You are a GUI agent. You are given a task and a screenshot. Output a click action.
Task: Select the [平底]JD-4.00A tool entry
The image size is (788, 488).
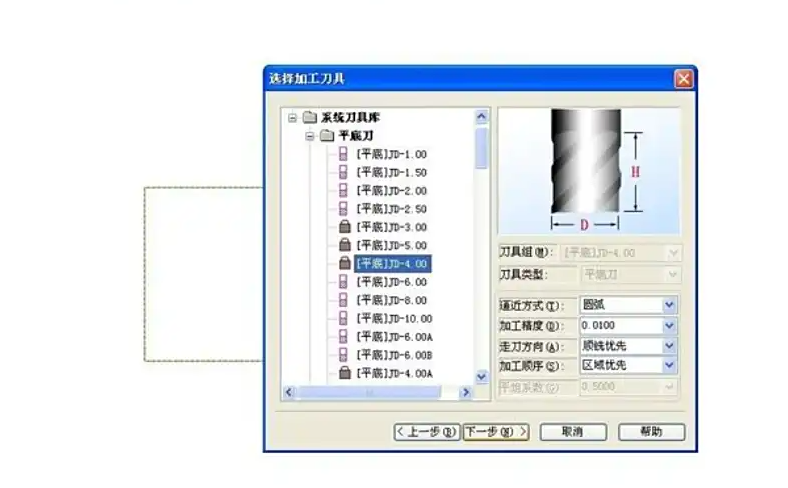click(394, 373)
